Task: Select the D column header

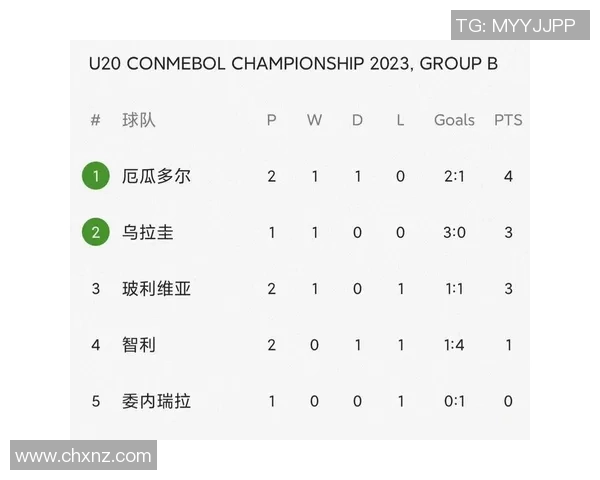Action: click(357, 120)
